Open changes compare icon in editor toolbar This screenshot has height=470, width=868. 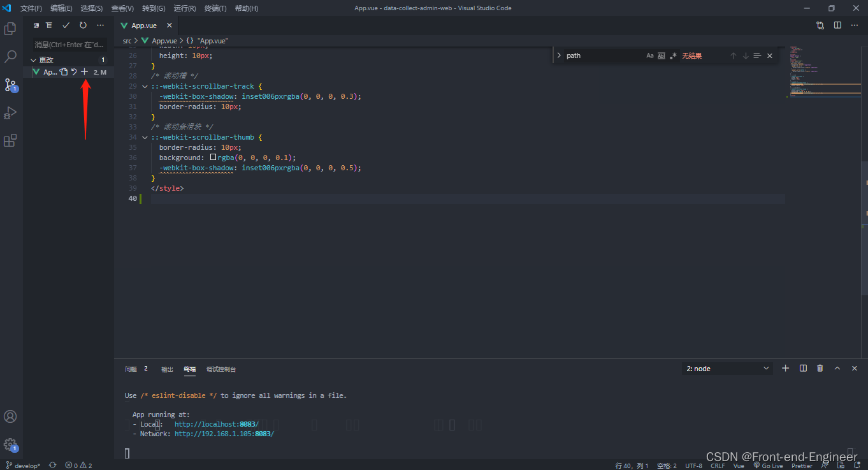click(x=820, y=26)
